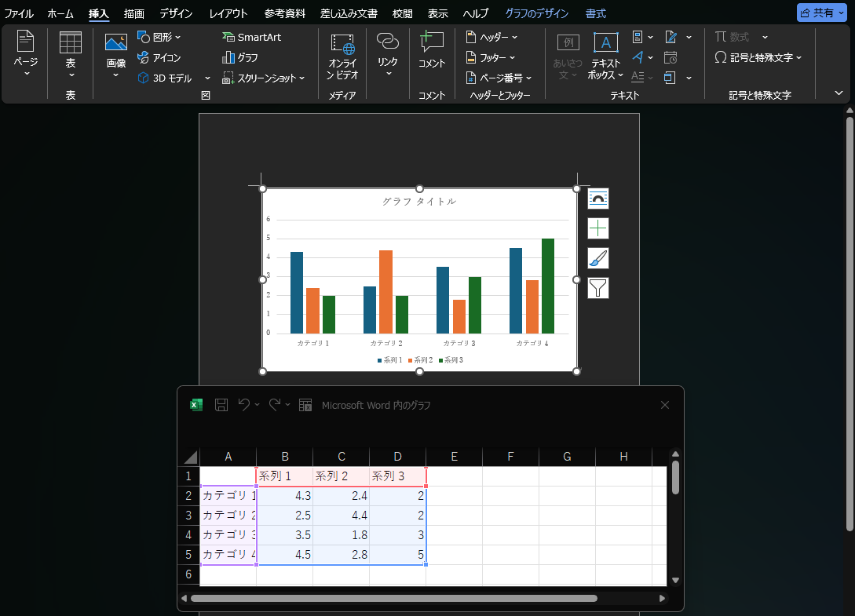
Task: Expand the ページ番号 page number menu
Action: pyautogui.click(x=499, y=78)
